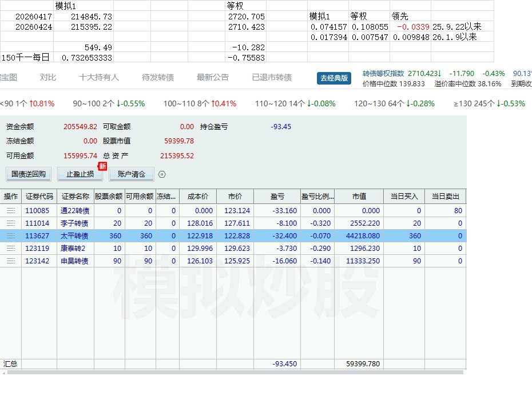Open the 十大持有人 tab
Screen dimensions: 532x400
click(99, 77)
